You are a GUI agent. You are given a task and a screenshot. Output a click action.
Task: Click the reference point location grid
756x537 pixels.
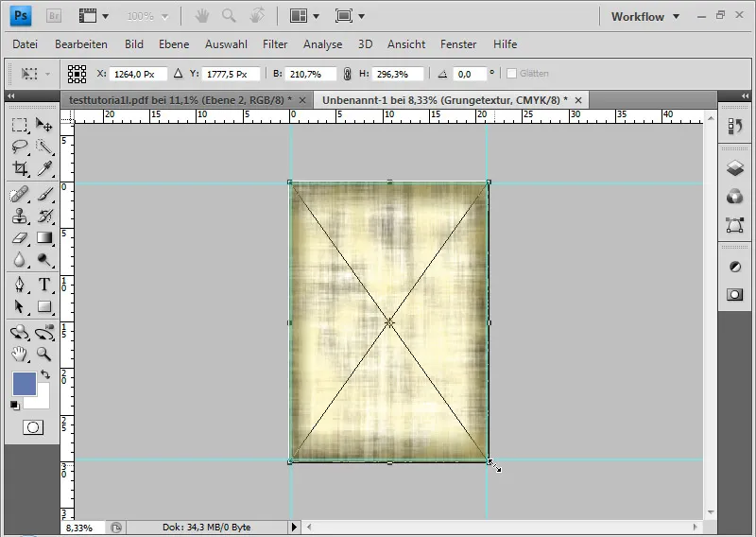pyautogui.click(x=77, y=74)
